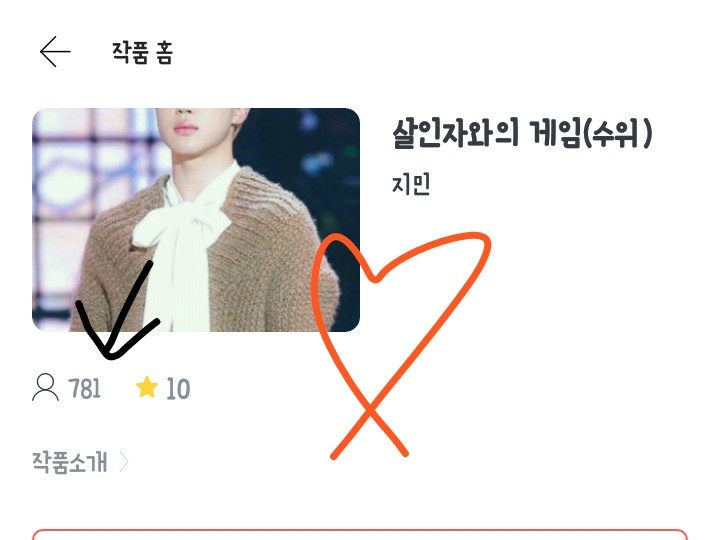Click the tip of the black arrow
Viewport: 720px width, 540px height.
109,354
